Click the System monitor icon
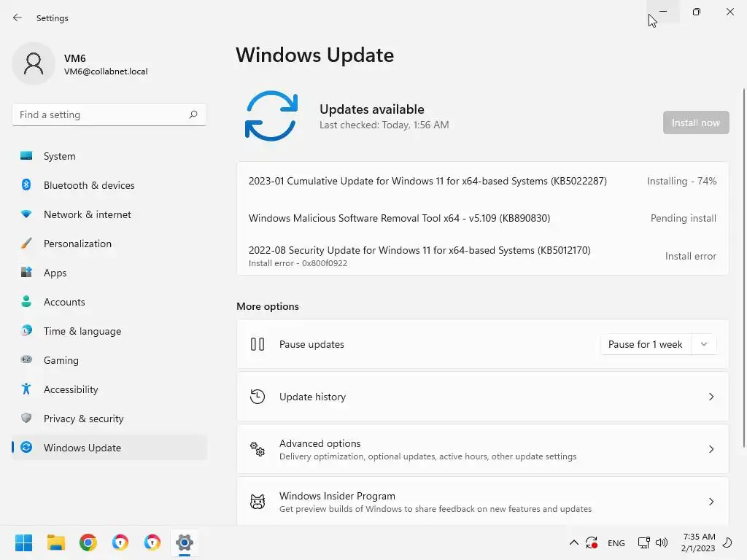This screenshot has height=560, width=747. [26, 156]
